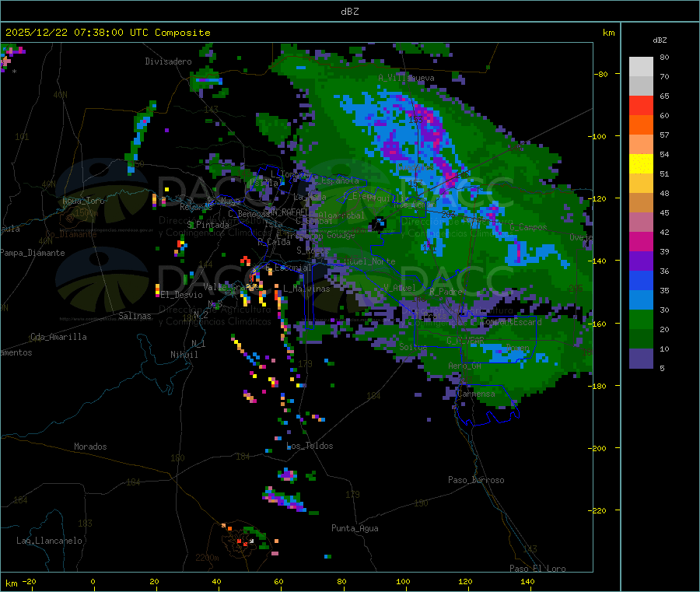The width and height of the screenshot is (700, 592).
Task: Click the Paso_El_Loro map label
Action: 537,568
